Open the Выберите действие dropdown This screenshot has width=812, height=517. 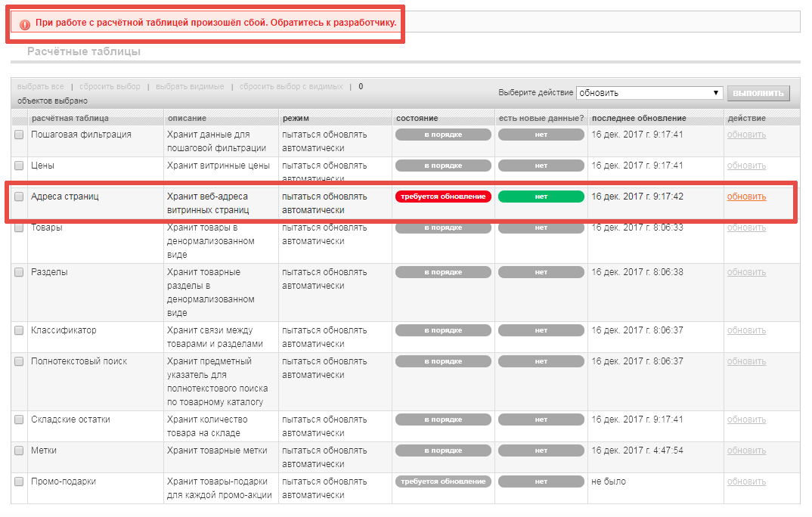pyautogui.click(x=649, y=93)
